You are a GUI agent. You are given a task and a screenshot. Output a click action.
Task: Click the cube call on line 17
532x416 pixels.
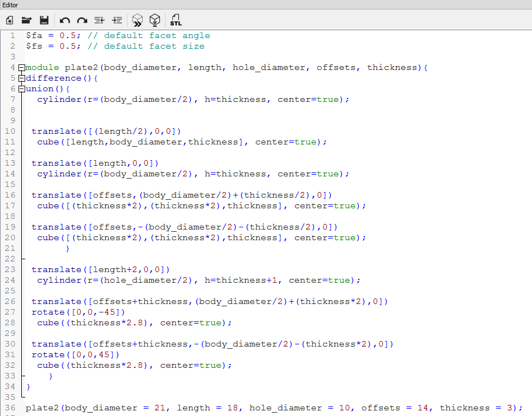(201, 206)
